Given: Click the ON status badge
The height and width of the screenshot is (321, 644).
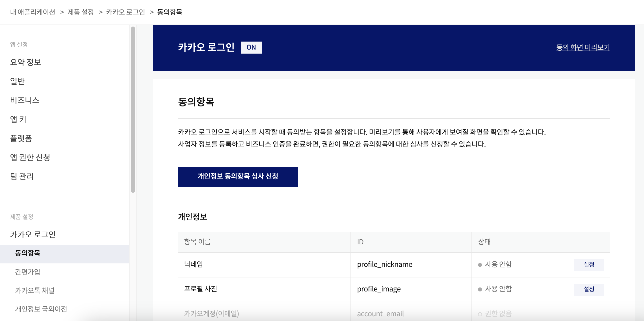Looking at the screenshot, I should coord(251,47).
